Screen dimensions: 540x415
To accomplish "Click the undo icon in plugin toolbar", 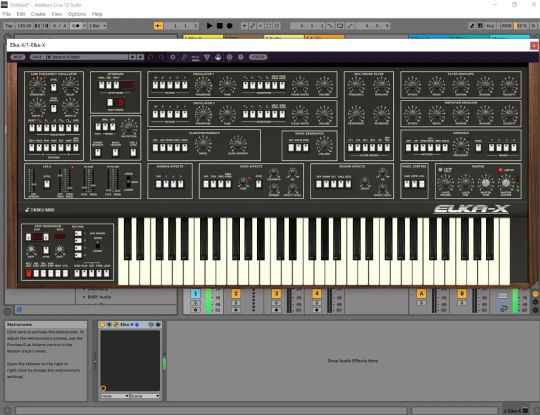I will (150, 57).
